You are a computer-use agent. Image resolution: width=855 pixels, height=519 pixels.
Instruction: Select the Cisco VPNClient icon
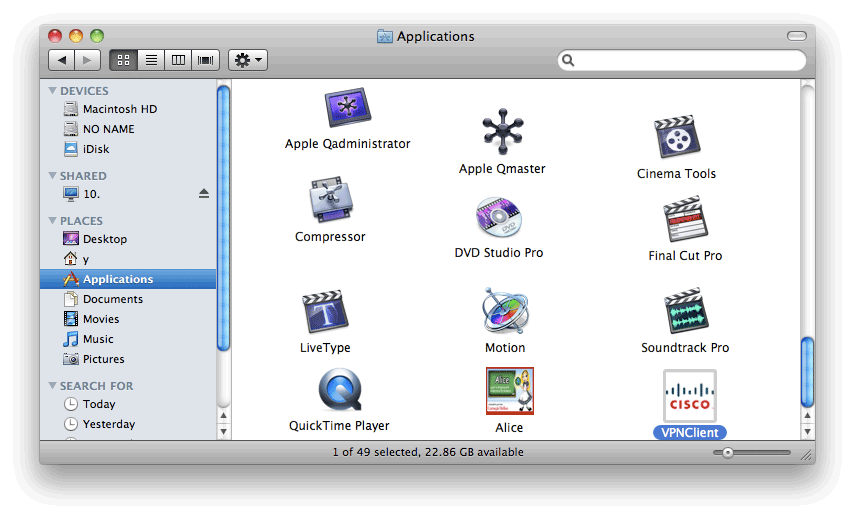pos(689,396)
